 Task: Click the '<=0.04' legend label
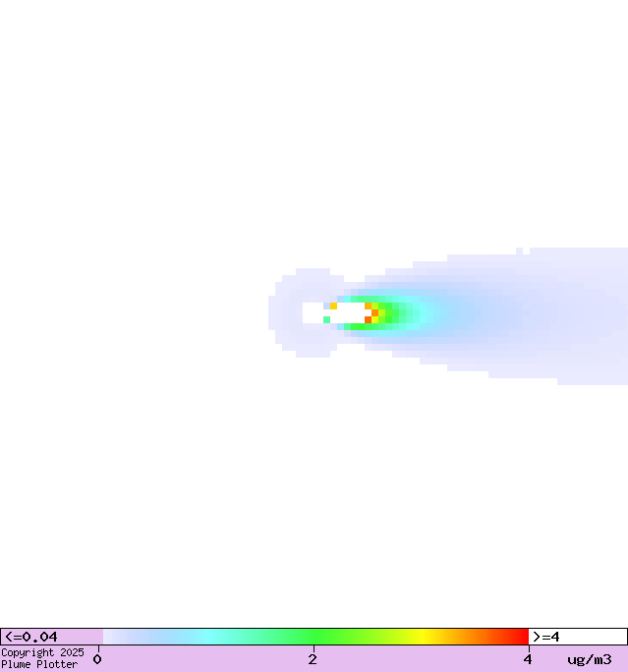tap(30, 637)
